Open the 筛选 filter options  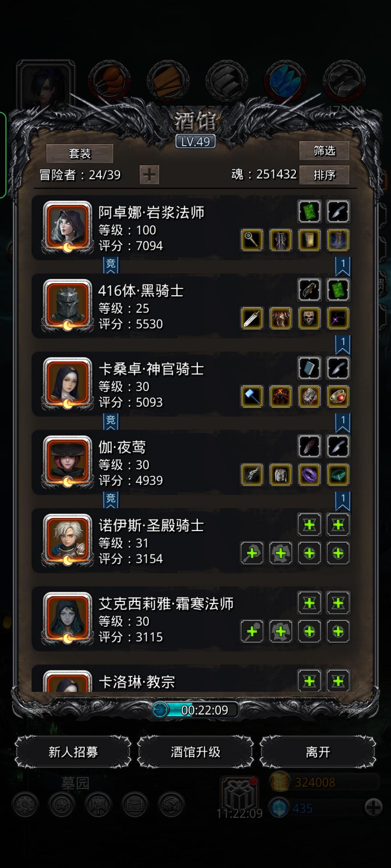coord(324,150)
